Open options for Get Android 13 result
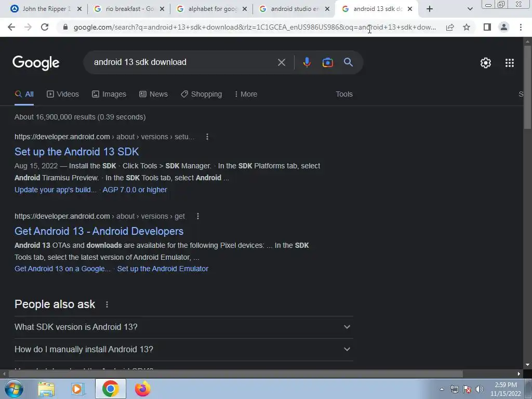Image resolution: width=532 pixels, height=399 pixels. tap(198, 216)
